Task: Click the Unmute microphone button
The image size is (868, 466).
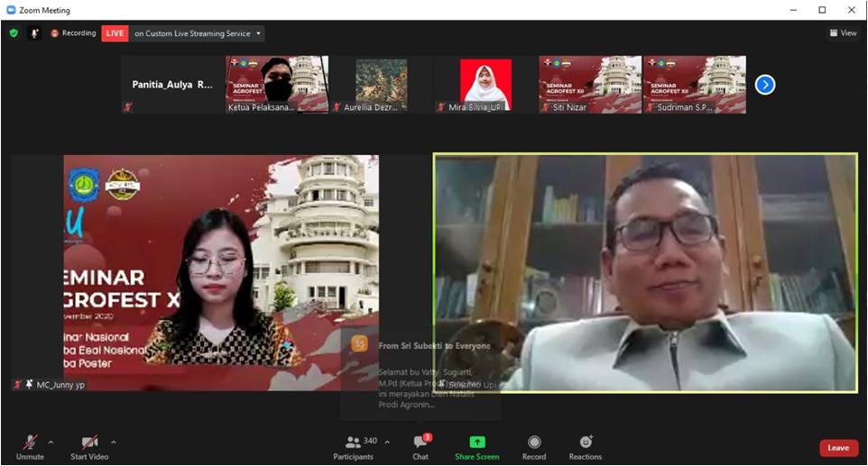Action: [x=30, y=447]
